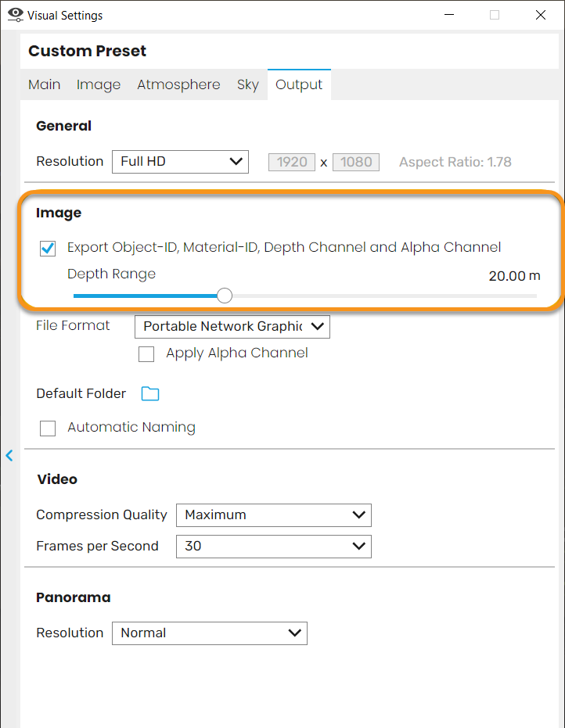Open the Compression Quality dropdown showing Maximum
This screenshot has width=565, height=728.
274,515
